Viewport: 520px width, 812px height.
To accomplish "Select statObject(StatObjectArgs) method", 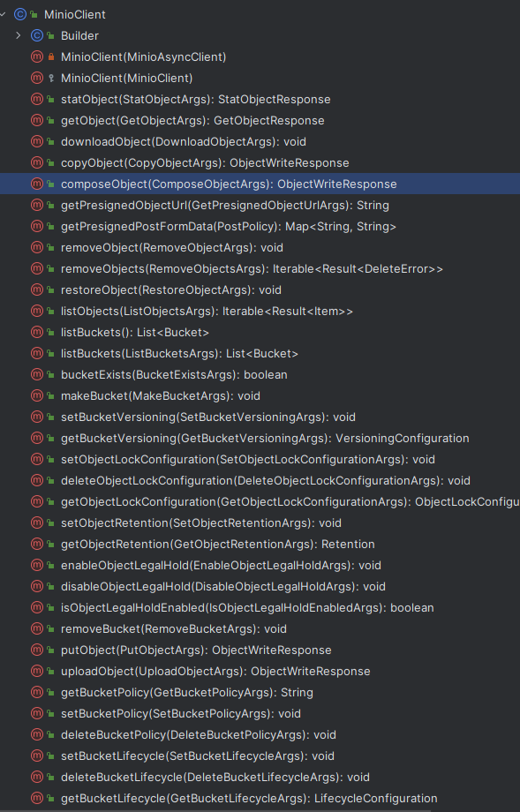I will click(x=196, y=100).
